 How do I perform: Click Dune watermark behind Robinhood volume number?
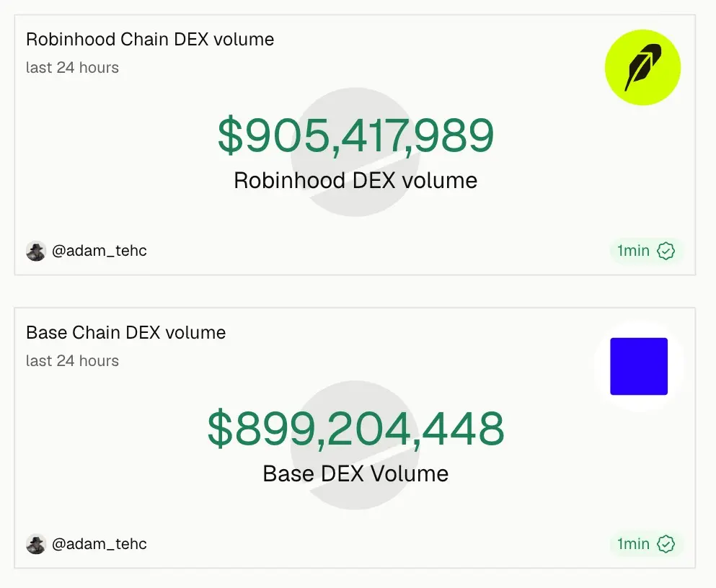click(355, 152)
